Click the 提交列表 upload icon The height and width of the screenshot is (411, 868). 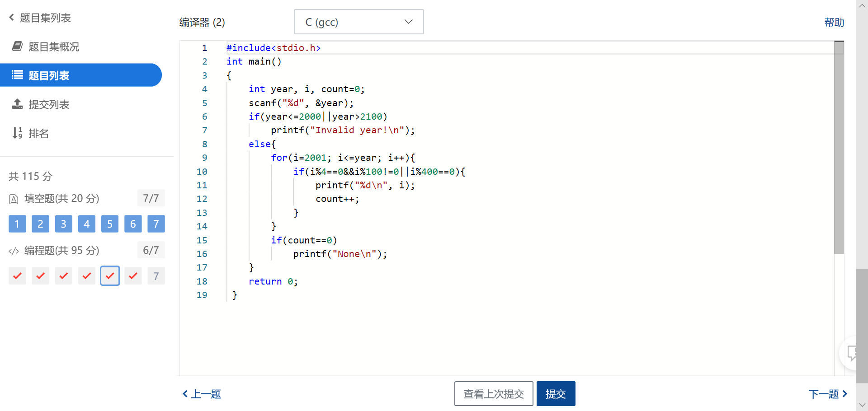[x=17, y=104]
